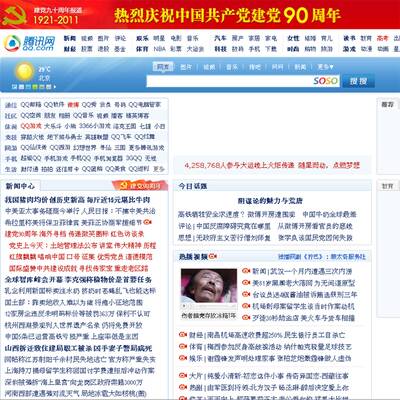The height and width of the screenshot is (400, 400).
Task: Click video icon beside 美81岁黑帮老大落网 row
Action: (x=246, y=282)
